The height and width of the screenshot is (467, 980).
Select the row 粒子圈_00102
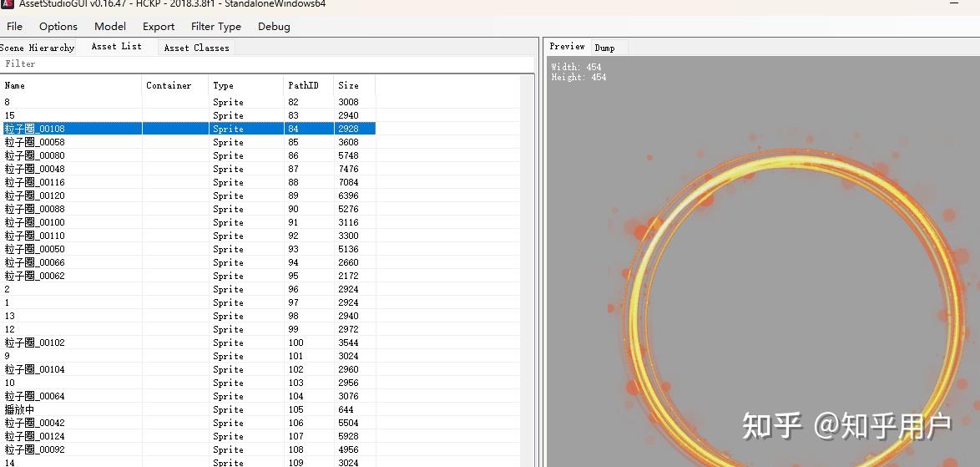tap(188, 343)
